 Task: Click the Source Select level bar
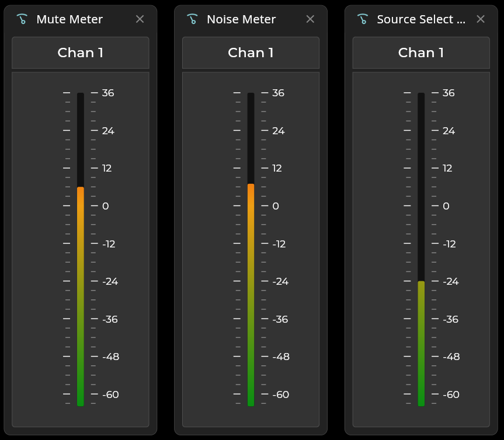tap(421, 343)
